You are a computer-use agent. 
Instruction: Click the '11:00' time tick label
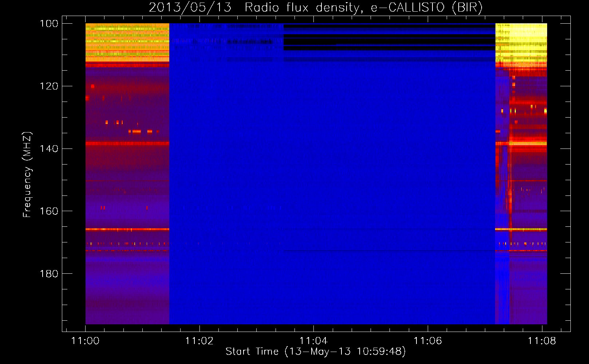tap(86, 341)
